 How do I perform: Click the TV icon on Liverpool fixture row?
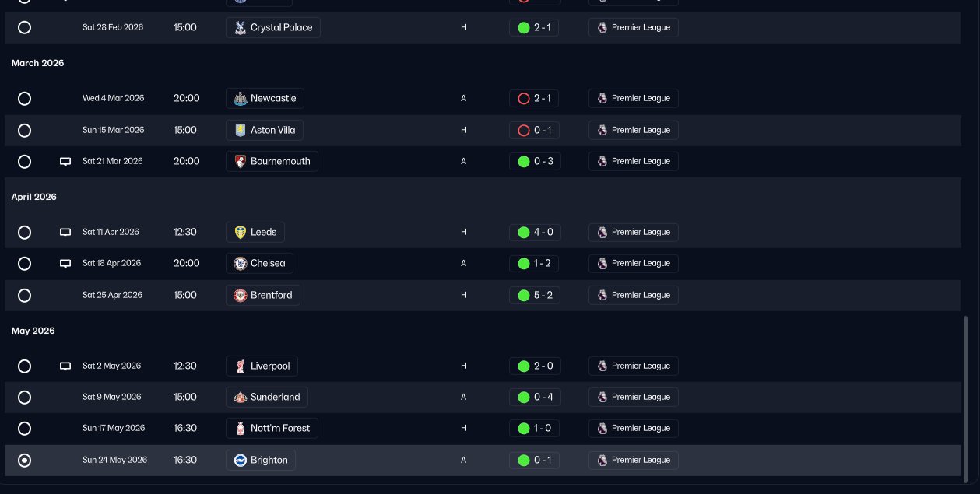[x=65, y=366]
